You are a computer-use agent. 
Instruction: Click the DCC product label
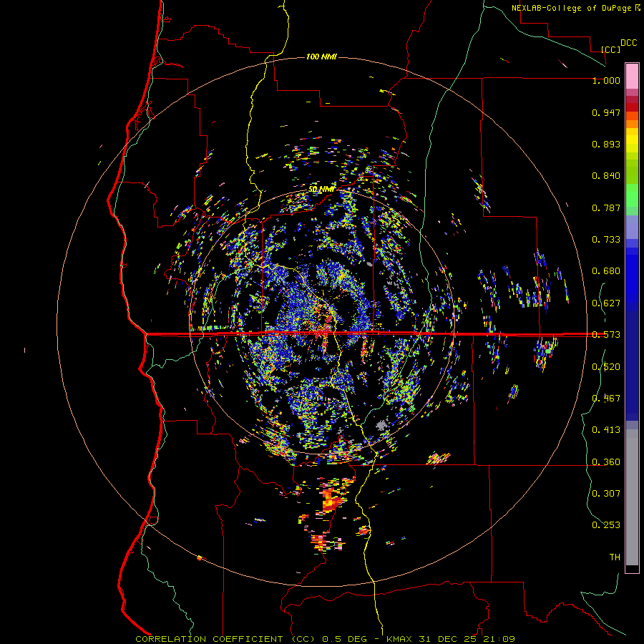pos(628,43)
